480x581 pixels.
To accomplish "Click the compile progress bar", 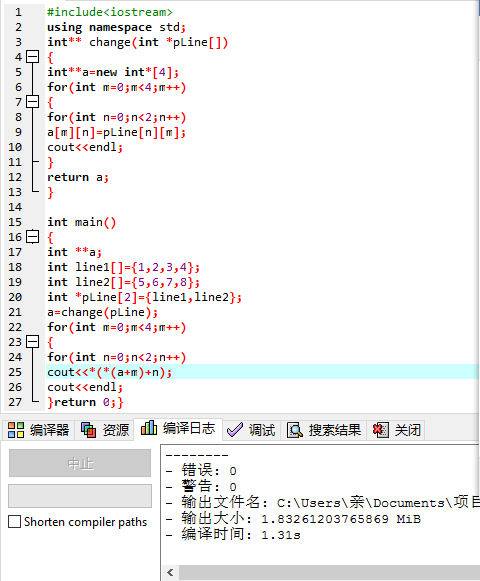I will click(80, 496).
